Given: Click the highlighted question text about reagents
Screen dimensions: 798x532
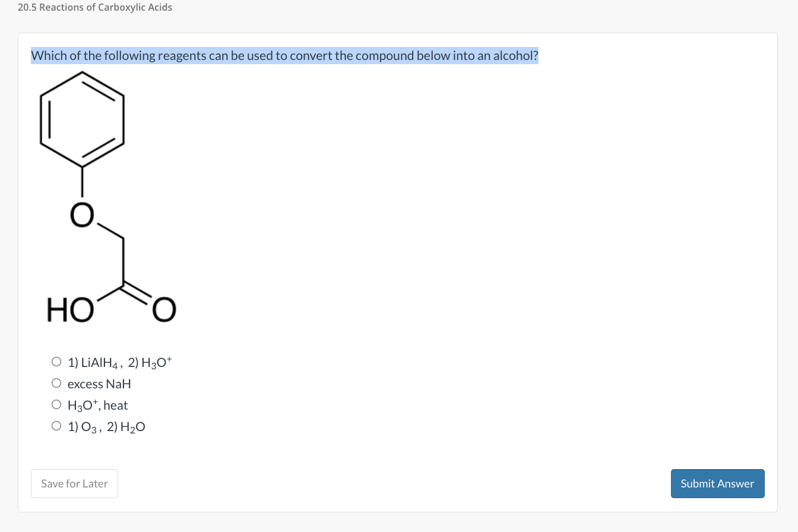Looking at the screenshot, I should [284, 56].
